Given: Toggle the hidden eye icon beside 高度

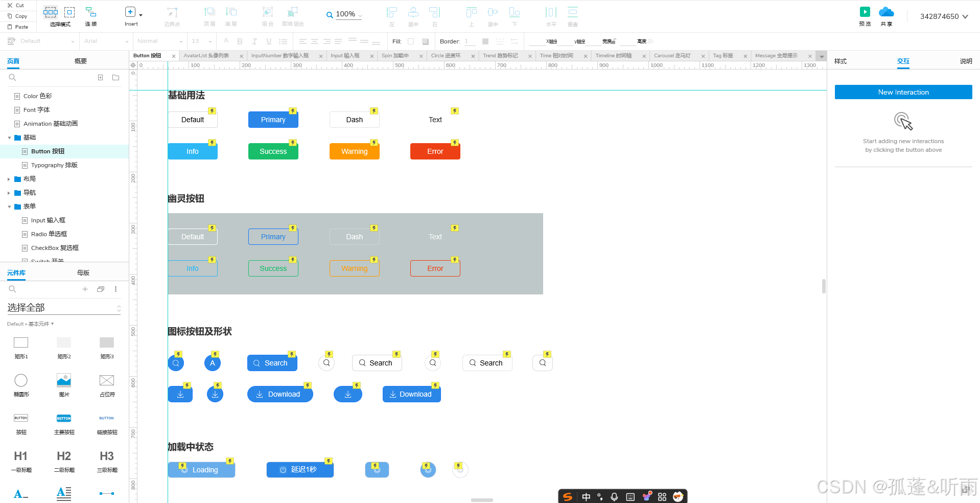Looking at the screenshot, I should [x=650, y=41].
